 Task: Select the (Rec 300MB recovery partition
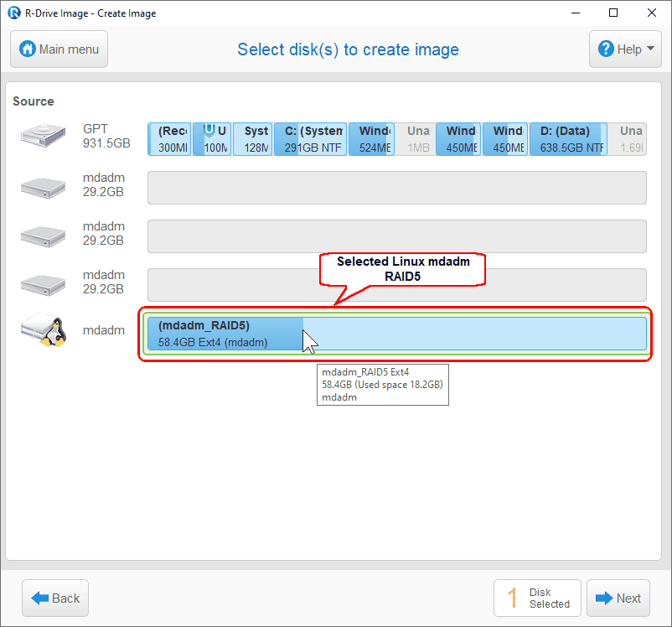tap(169, 139)
